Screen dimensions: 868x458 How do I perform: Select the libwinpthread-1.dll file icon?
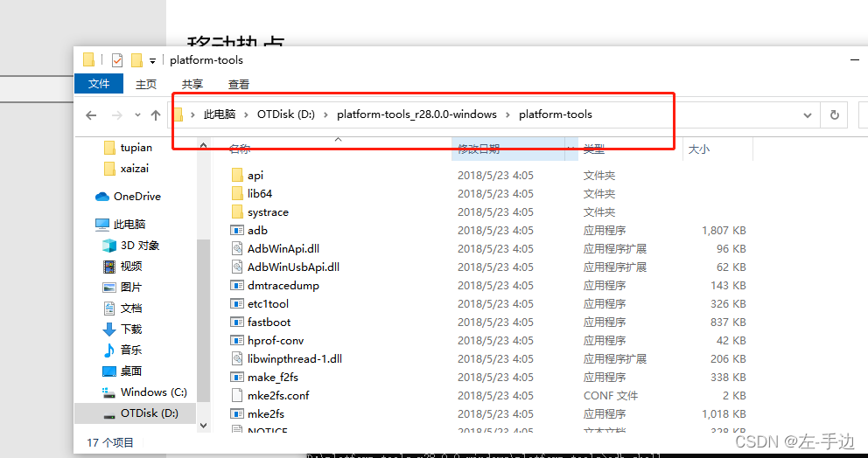coord(237,357)
